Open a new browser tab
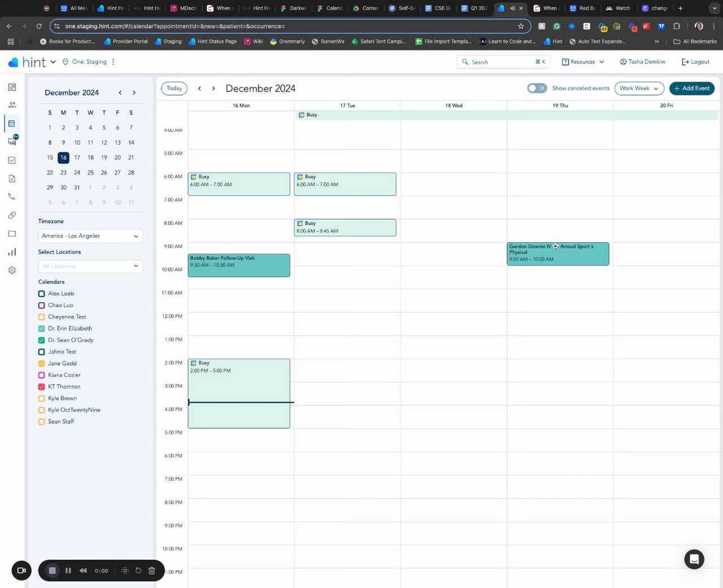Image resolution: width=723 pixels, height=588 pixels. (x=681, y=8)
